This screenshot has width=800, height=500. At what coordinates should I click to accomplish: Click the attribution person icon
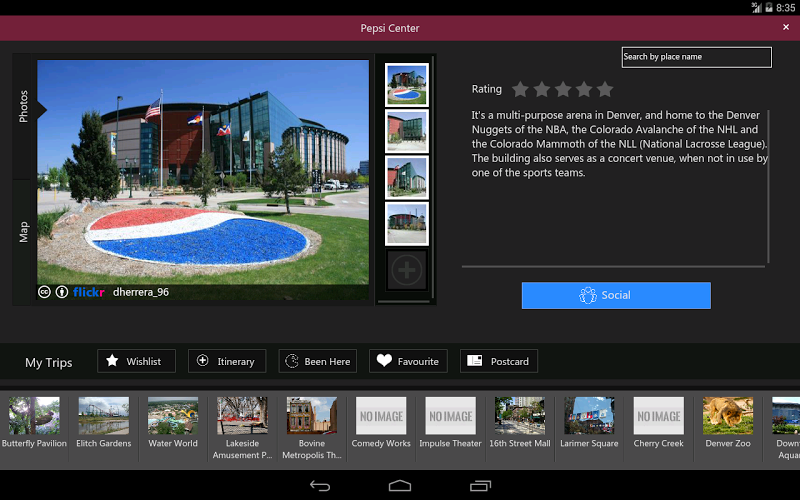pos(62,292)
